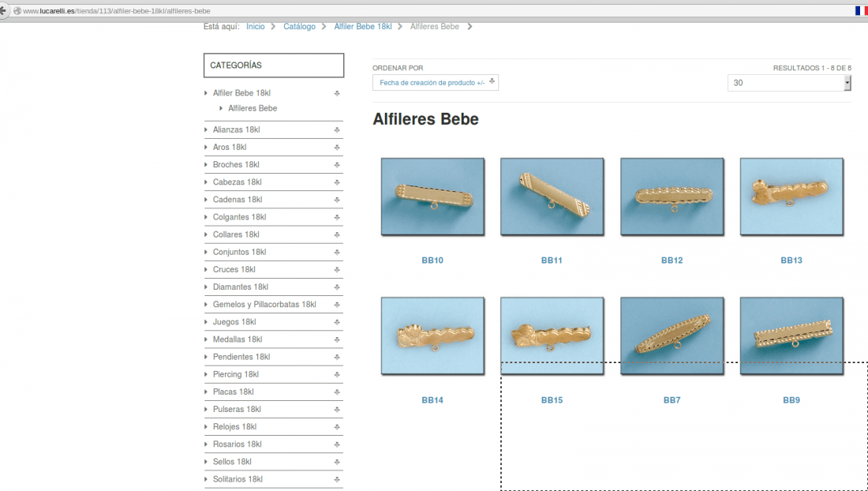Screen dimensions: 868x491
Task: Expand plus icon next to Aros 18kl
Action: click(x=337, y=148)
